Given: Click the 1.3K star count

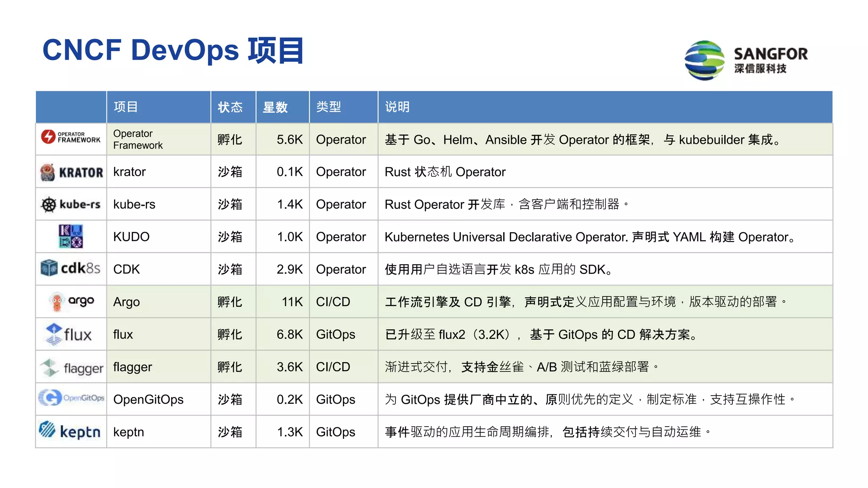Looking at the screenshot, I should [289, 432].
